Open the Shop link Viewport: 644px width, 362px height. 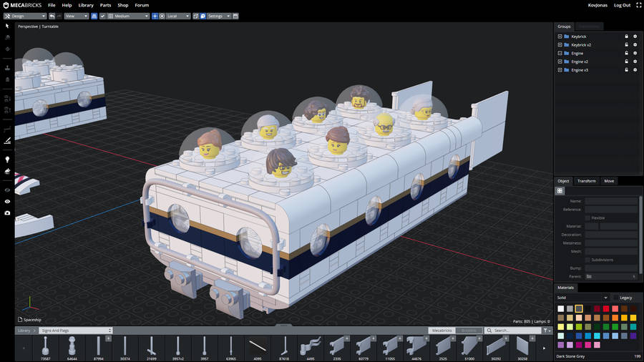[123, 5]
